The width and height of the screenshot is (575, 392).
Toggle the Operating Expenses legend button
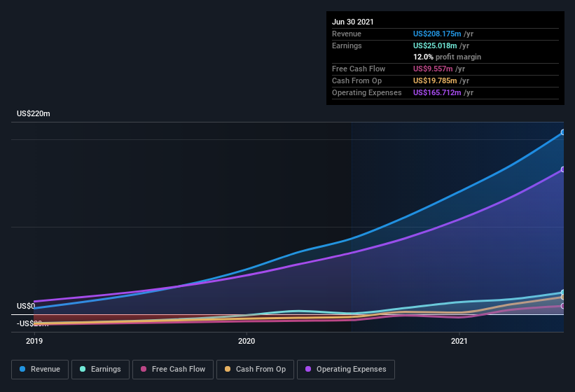(346, 370)
